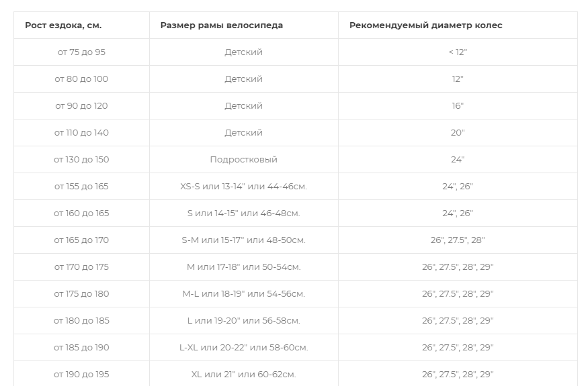This screenshot has width=588, height=386.
Task: Click the 'Рекомендуемый диаметр колес' header
Action: (x=458, y=25)
